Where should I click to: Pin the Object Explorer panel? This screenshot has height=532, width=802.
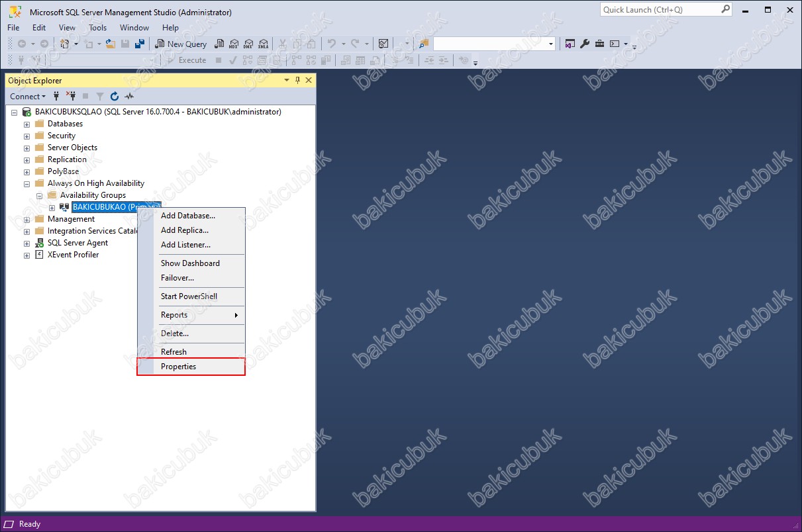point(297,80)
